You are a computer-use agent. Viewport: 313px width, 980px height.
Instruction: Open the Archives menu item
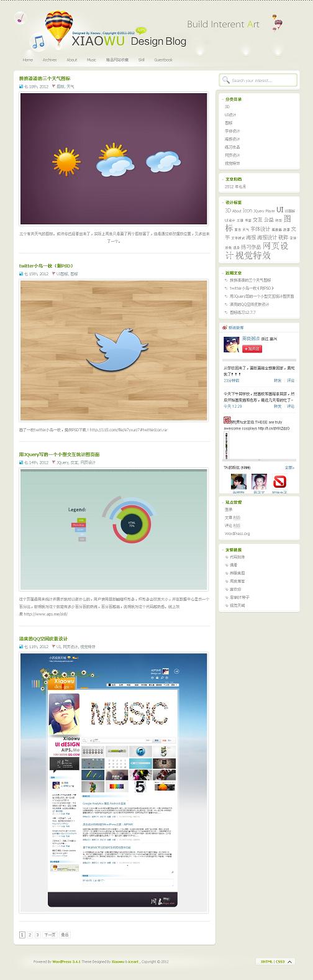[50, 60]
